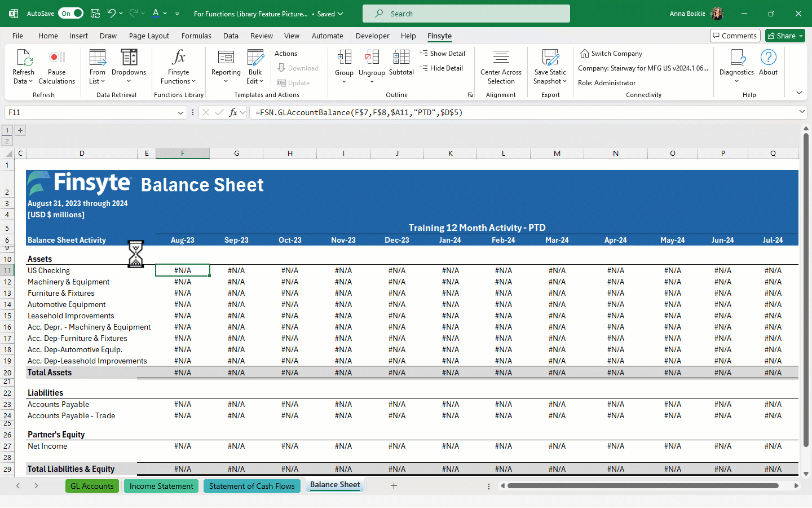Click the Save icon in title bar
Image resolution: width=812 pixels, height=508 pixels.
click(x=95, y=14)
